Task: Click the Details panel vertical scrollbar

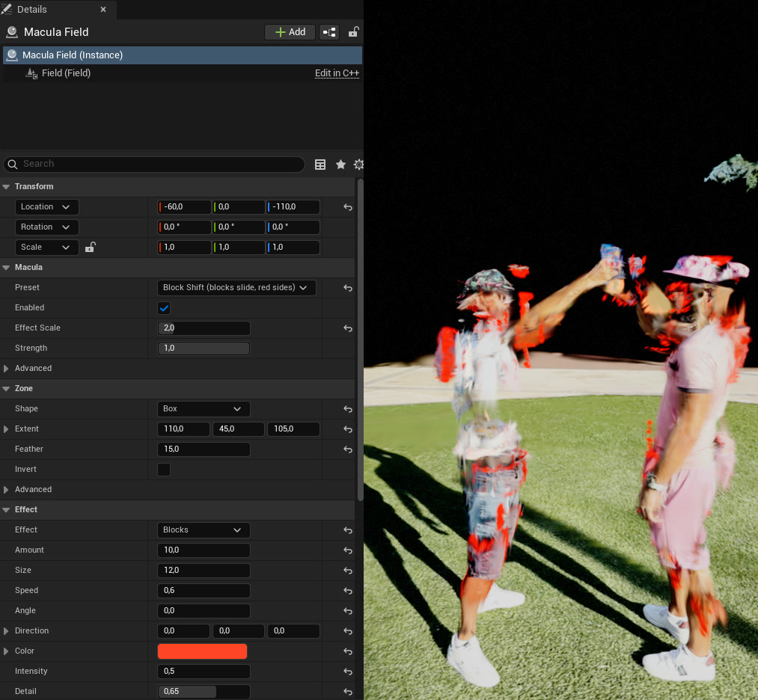Action: (360, 340)
